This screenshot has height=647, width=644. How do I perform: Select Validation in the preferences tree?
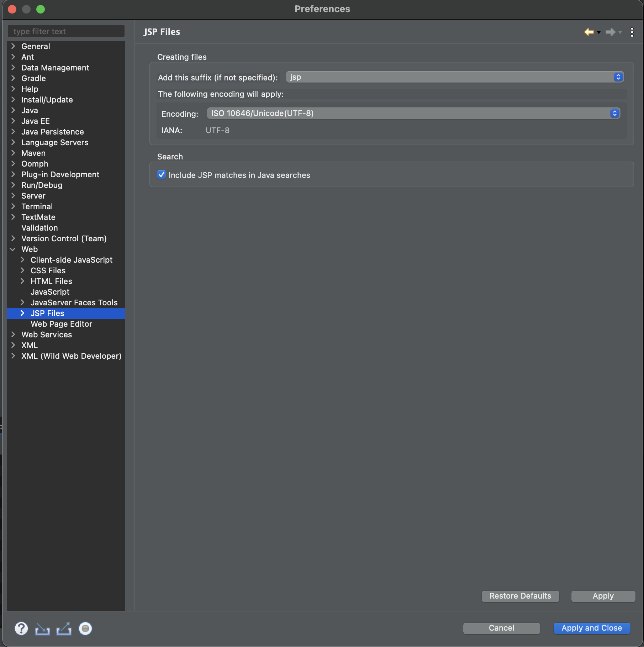[x=39, y=228]
